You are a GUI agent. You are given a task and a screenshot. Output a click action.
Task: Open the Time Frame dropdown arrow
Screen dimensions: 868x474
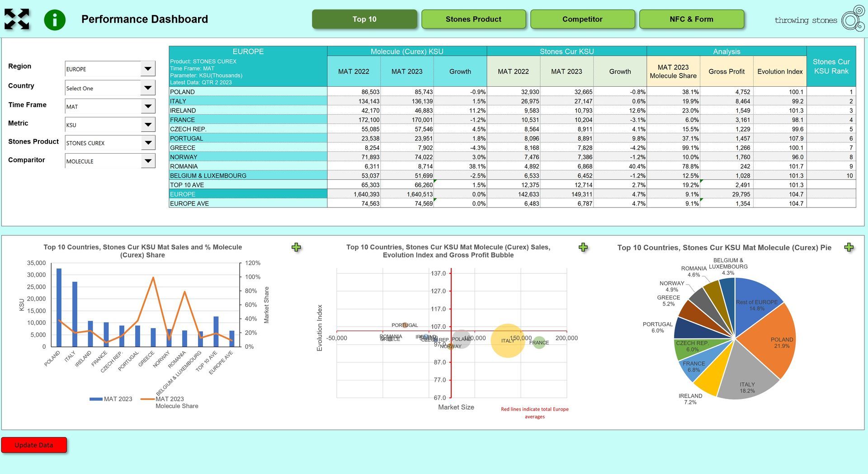coord(148,107)
